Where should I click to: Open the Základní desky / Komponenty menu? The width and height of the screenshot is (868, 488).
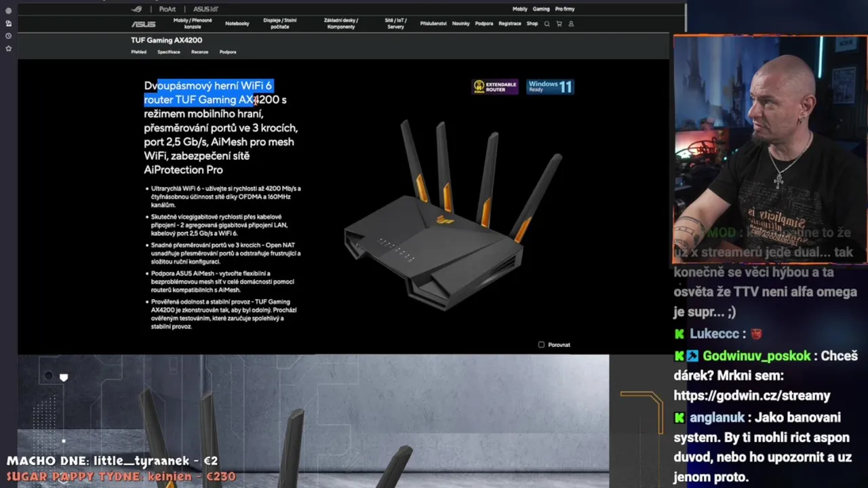pos(341,24)
